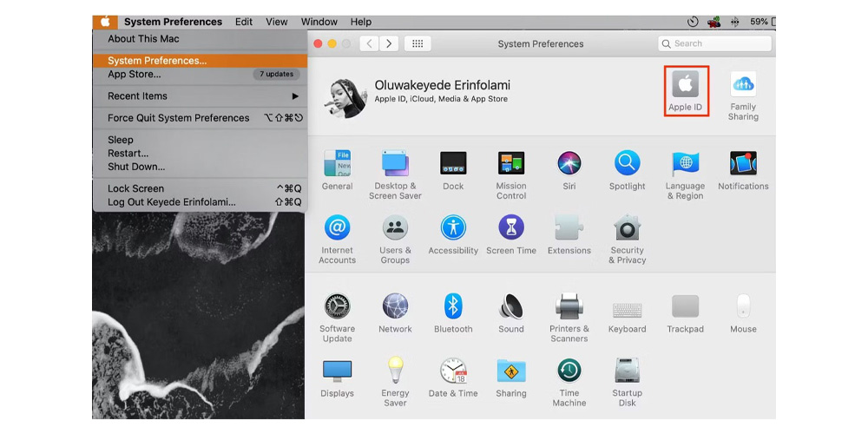Viewport: 868px width, 434px height.
Task: Open the Edit menu
Action: (x=244, y=22)
